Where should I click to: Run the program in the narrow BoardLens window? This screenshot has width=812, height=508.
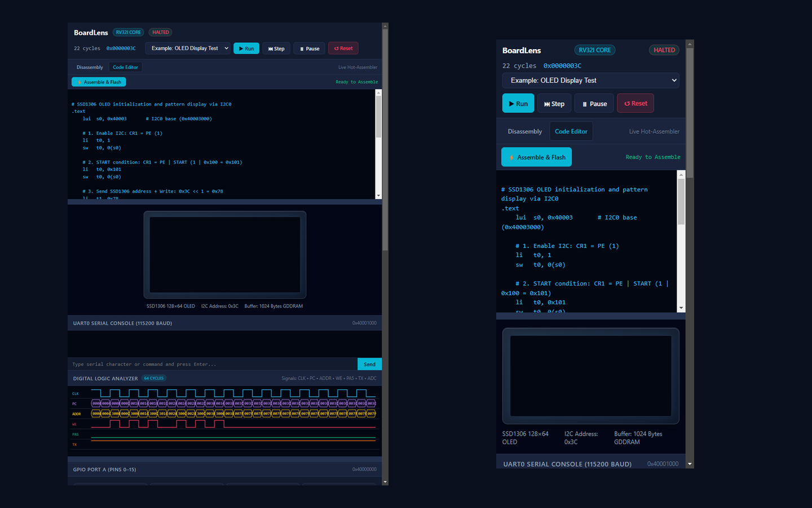[518, 103]
